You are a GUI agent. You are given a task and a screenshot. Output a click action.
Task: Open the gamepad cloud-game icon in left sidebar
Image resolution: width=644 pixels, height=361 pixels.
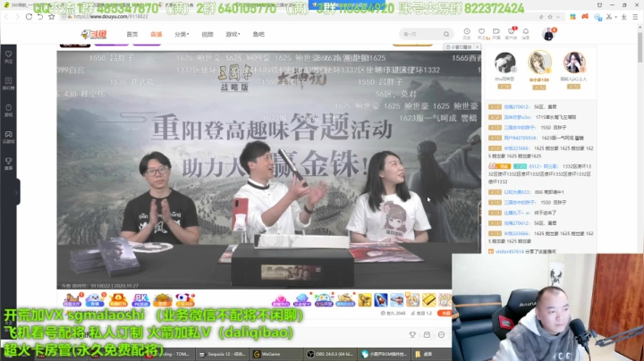[x=9, y=137]
